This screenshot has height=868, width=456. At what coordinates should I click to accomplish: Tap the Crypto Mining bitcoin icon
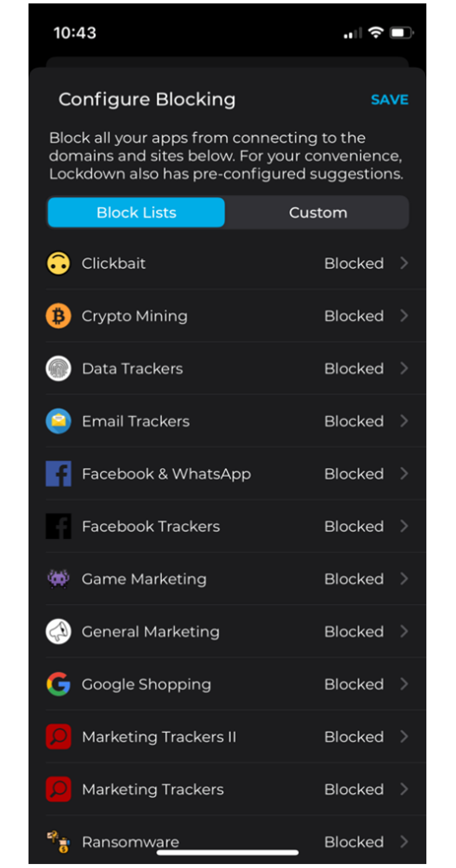click(58, 316)
